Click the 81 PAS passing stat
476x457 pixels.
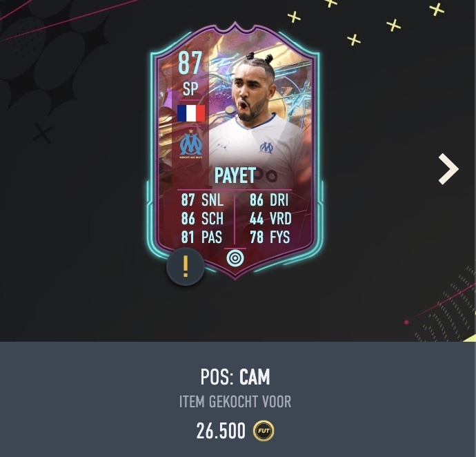[201, 237]
